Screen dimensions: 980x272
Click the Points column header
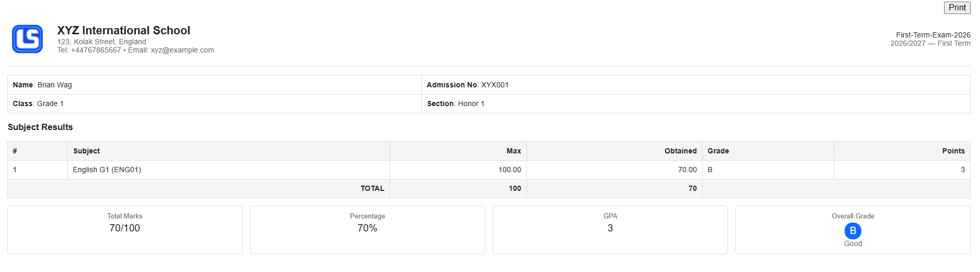tap(953, 151)
